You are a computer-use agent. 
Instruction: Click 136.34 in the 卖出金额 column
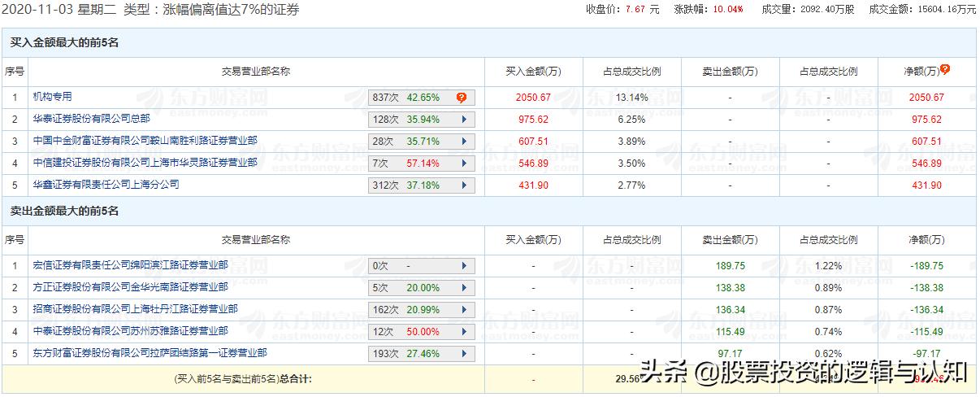(x=731, y=310)
